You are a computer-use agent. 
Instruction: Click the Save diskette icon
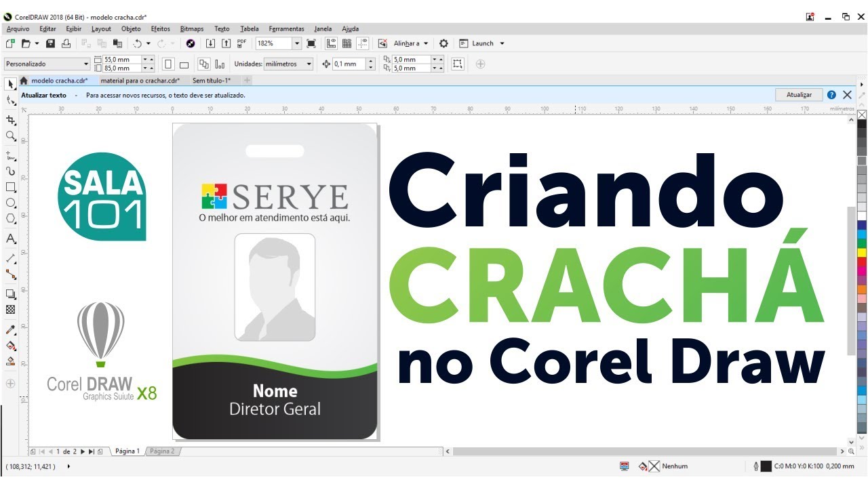click(x=50, y=43)
